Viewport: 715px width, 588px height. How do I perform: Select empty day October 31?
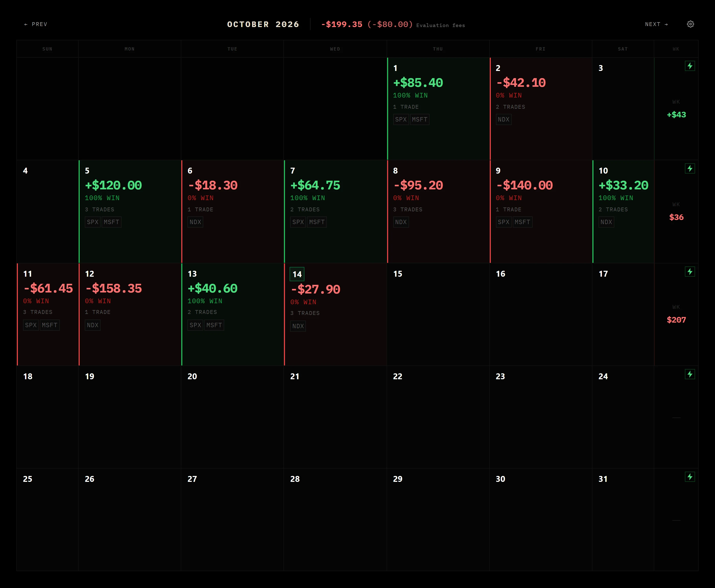tap(623, 520)
